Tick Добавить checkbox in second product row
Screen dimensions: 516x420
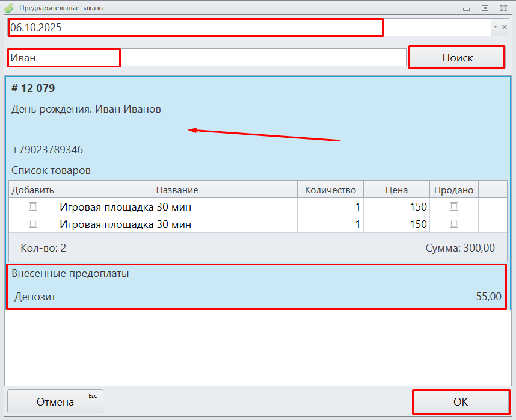point(33,224)
